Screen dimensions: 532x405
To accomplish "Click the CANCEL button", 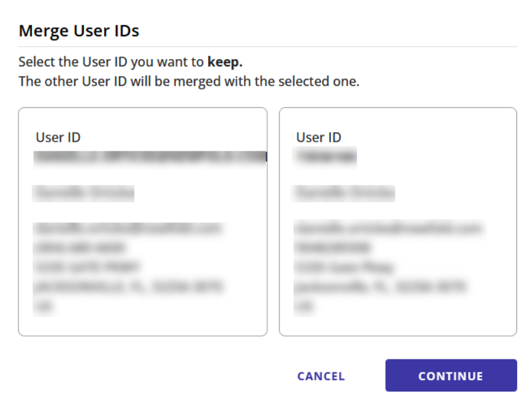I will click(x=320, y=376).
